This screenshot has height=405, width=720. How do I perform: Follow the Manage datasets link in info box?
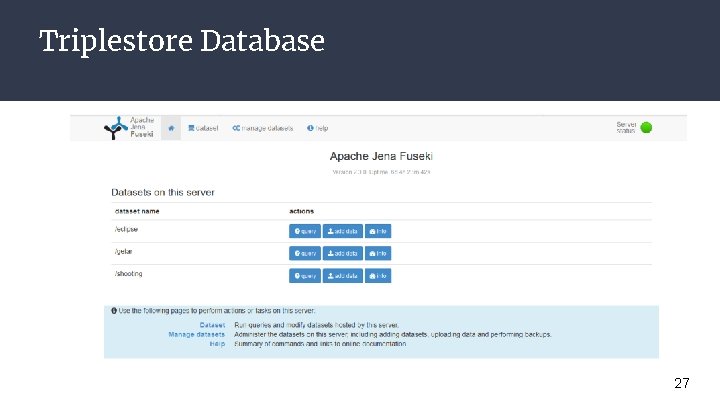point(197,334)
